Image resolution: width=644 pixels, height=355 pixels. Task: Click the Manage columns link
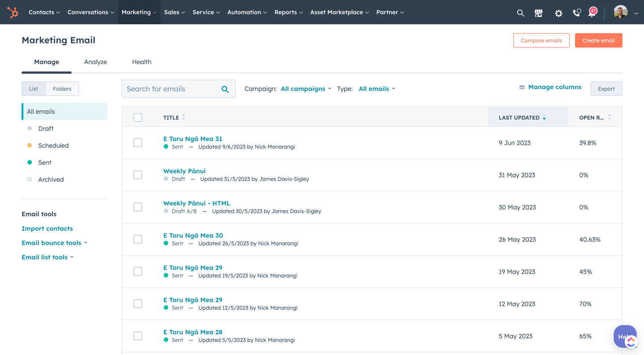pyautogui.click(x=555, y=87)
